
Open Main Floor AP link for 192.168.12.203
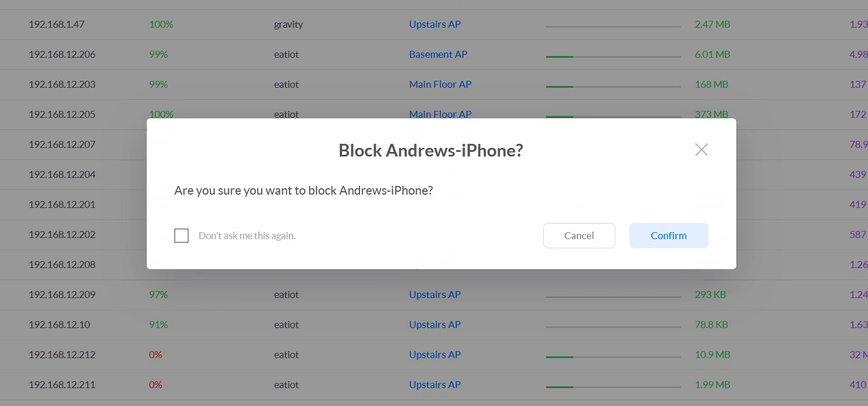point(440,84)
